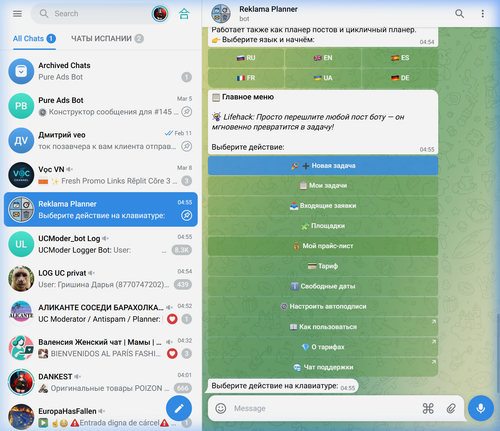Click the Главное меню message text
The width and height of the screenshot is (500, 431).
click(248, 97)
